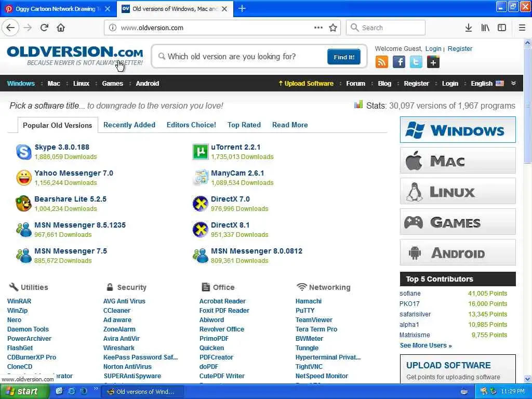Image resolution: width=532 pixels, height=399 pixels.
Task: Click the large Linux platform button
Action: click(x=458, y=191)
